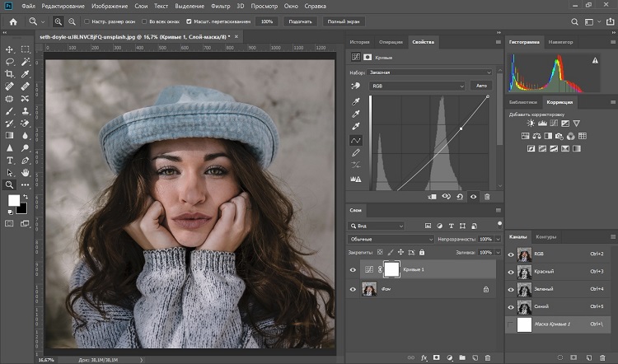Open the Набор preset dropdown

[x=429, y=72]
